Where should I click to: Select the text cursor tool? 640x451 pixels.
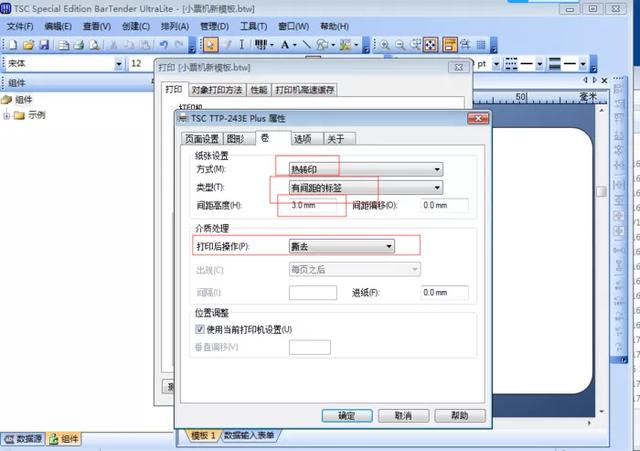coord(242,44)
